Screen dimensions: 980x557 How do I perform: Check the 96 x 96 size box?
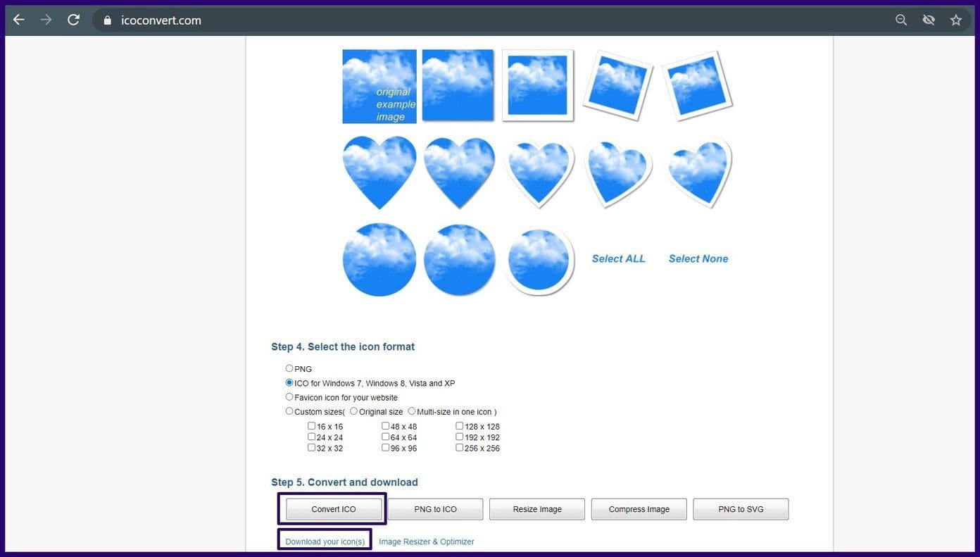click(386, 448)
